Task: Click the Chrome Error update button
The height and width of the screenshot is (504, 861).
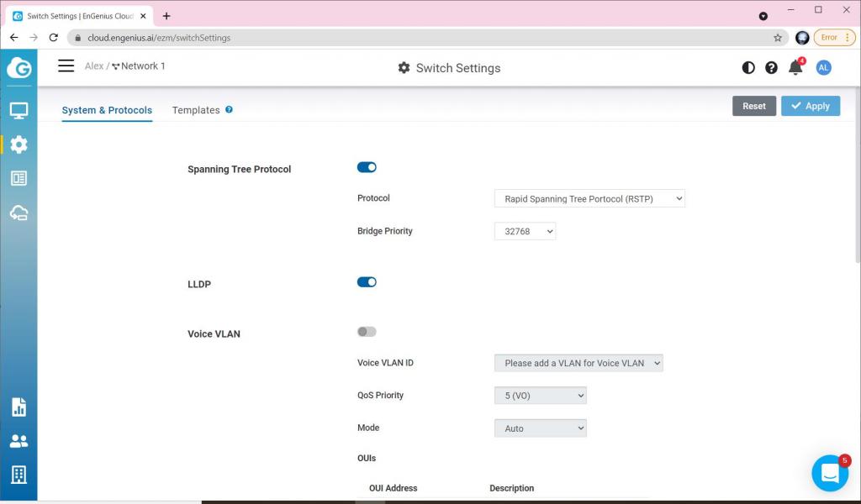Action: pyautogui.click(x=834, y=38)
